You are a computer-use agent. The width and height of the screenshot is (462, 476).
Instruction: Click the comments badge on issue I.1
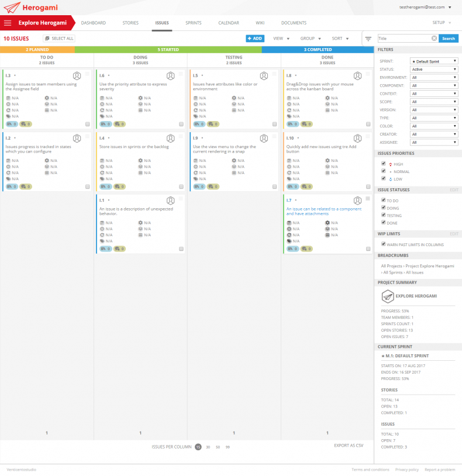pyautogui.click(x=119, y=249)
